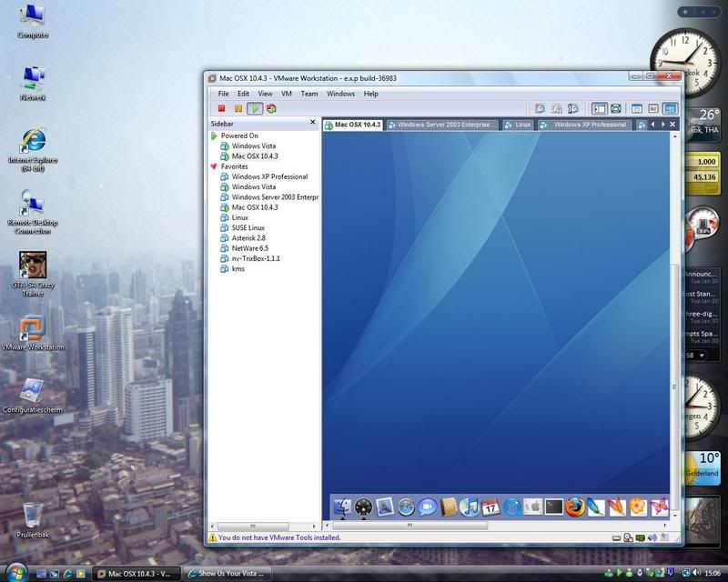728x582 pixels.
Task: Click the Show Us Your Vista taskbar button
Action: (x=227, y=574)
